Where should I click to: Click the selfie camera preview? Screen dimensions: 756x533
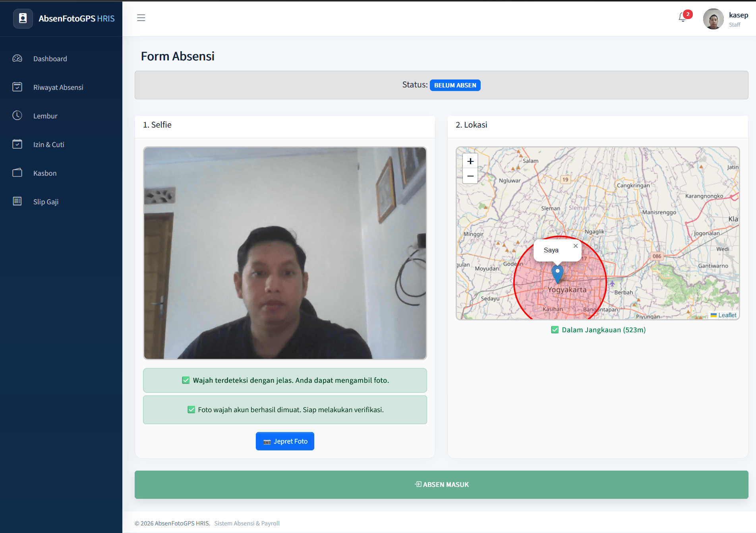point(285,253)
